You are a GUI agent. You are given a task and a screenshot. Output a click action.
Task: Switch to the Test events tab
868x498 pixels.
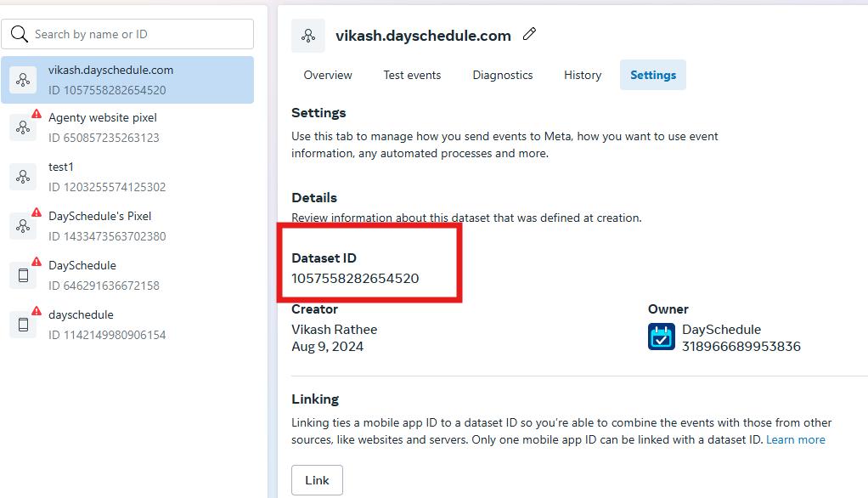413,75
